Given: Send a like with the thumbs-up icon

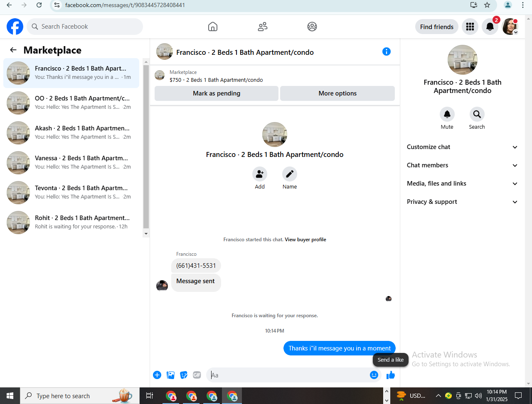Looking at the screenshot, I should coord(391,375).
